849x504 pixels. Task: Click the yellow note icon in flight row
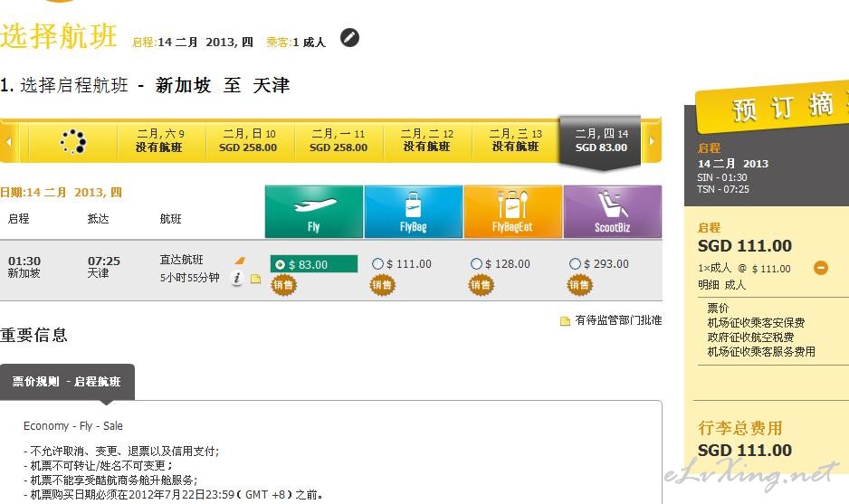255,279
